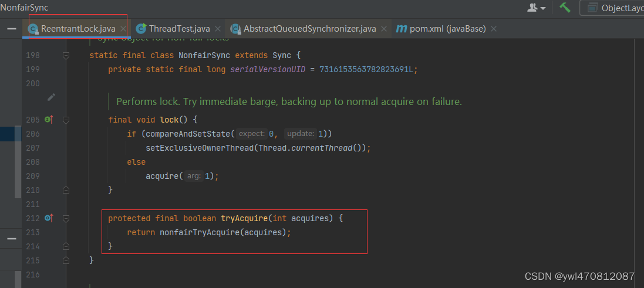Open the user profile icon dropdown
Viewport: 644px width, 288px height.
point(537,8)
